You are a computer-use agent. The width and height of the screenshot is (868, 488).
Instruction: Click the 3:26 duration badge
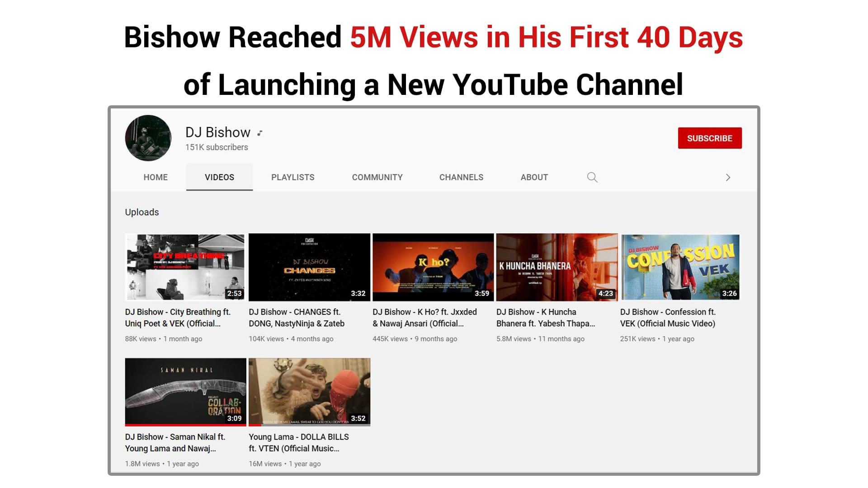tap(729, 294)
